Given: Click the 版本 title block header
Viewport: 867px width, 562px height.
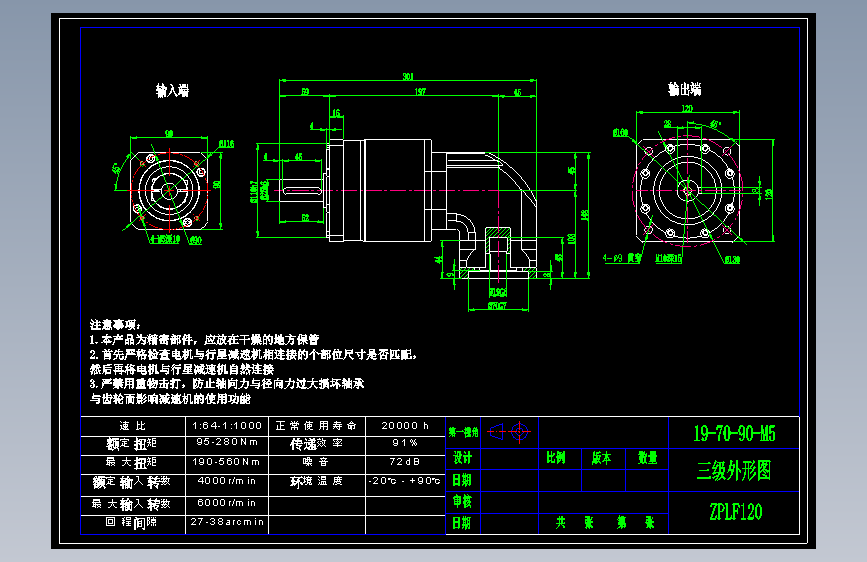Looking at the screenshot, I should pyautogui.click(x=602, y=458).
